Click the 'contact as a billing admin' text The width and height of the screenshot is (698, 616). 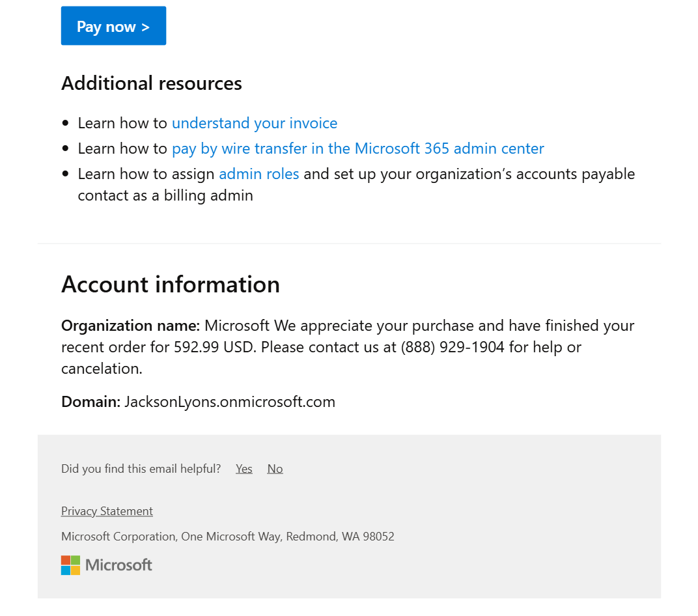pos(165,195)
